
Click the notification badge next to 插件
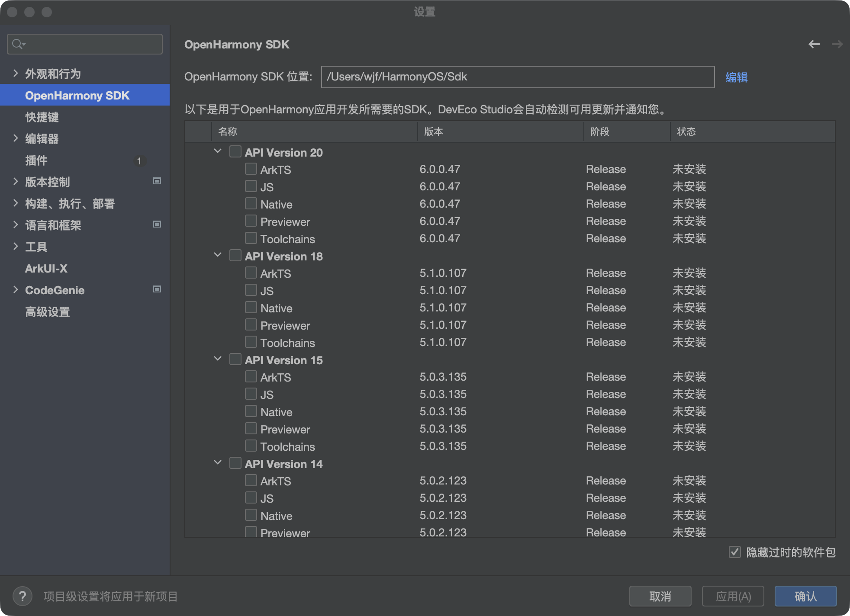139,161
